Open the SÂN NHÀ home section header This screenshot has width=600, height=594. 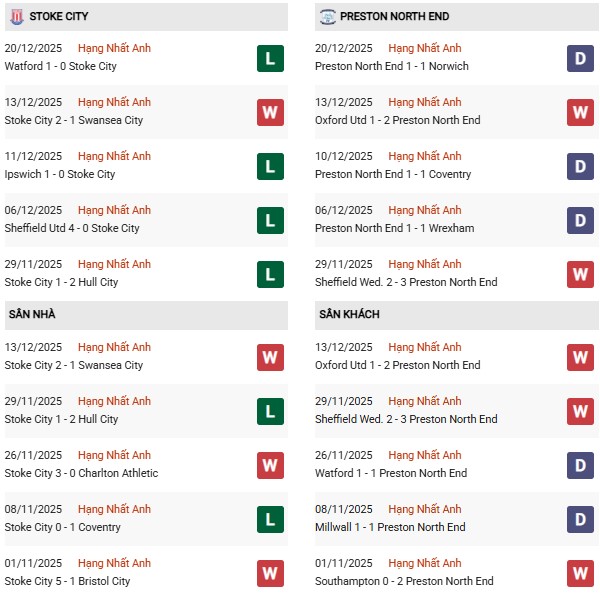point(32,314)
